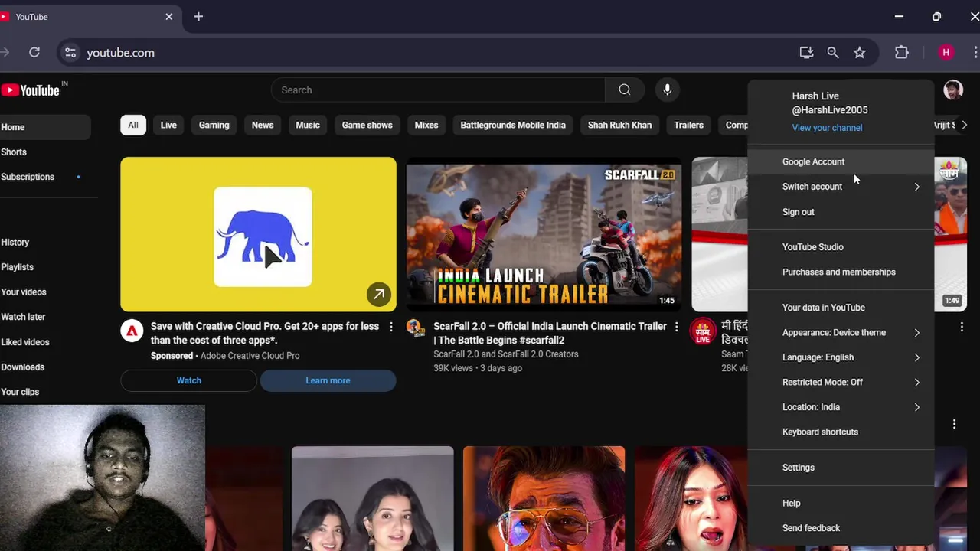Click the YouTube logo
Viewport: 980px width, 551px height.
(x=31, y=90)
